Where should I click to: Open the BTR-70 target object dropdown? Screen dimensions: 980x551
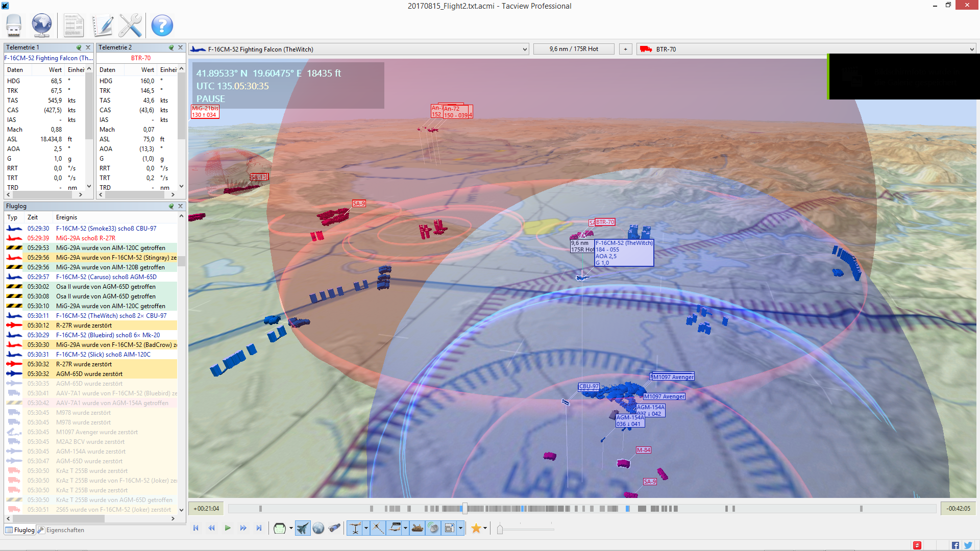pyautogui.click(x=807, y=49)
